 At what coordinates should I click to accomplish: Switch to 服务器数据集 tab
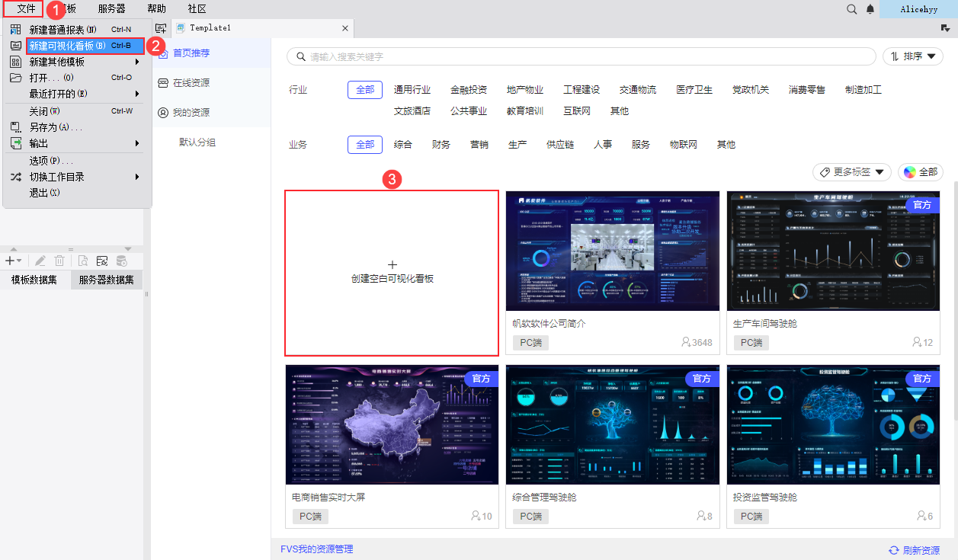tap(107, 280)
